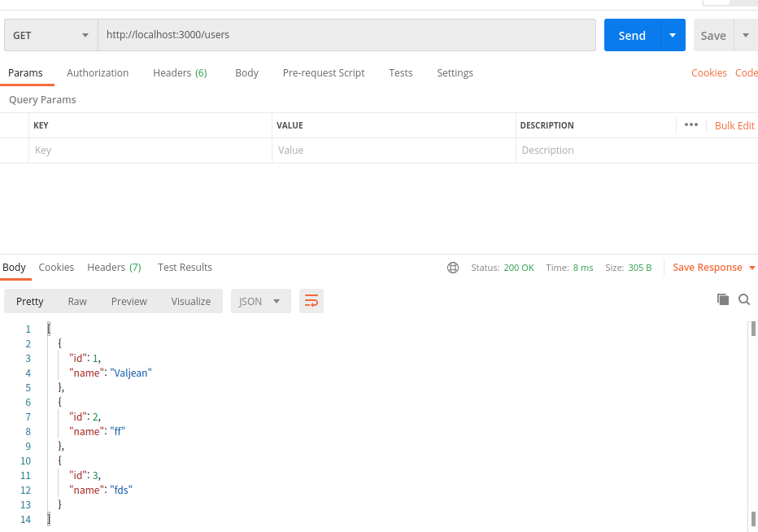Click the query param Value field

click(x=394, y=150)
